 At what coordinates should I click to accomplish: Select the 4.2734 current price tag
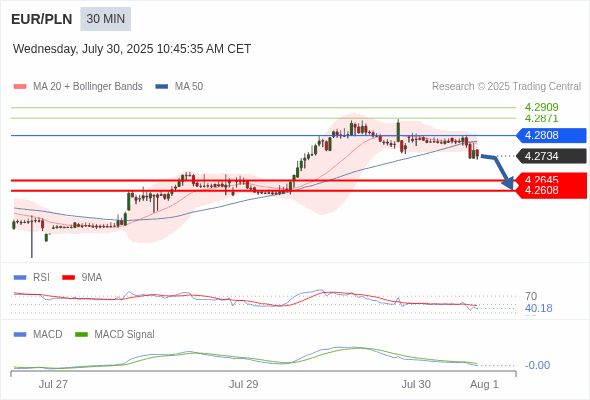click(x=552, y=156)
